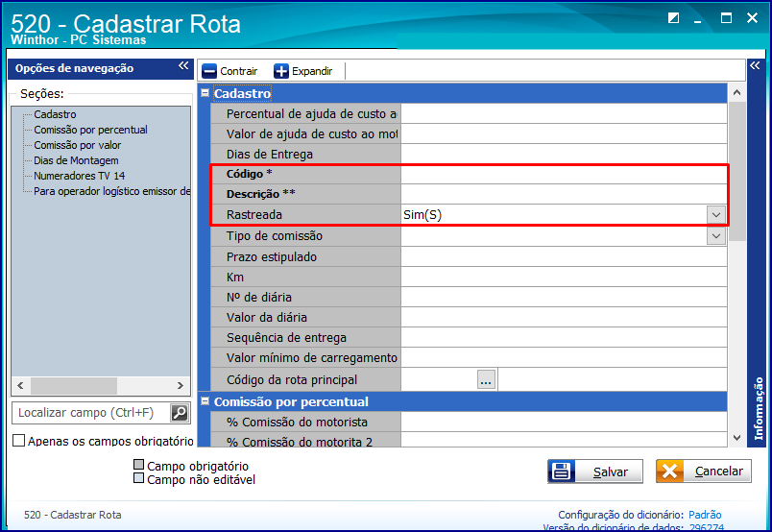Viewport: 772px width, 532px height.
Task: Click the Seções horizontal scrollbar thumb
Action: pos(74,386)
